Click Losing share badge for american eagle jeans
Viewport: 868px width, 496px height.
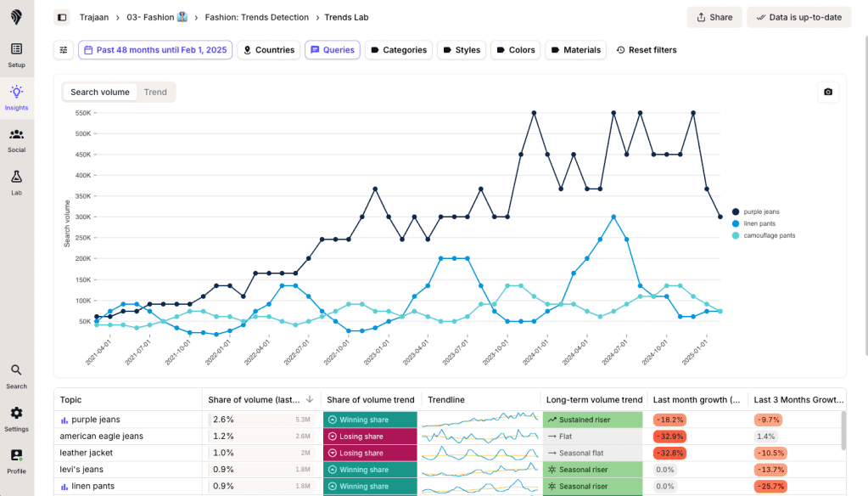(x=370, y=437)
